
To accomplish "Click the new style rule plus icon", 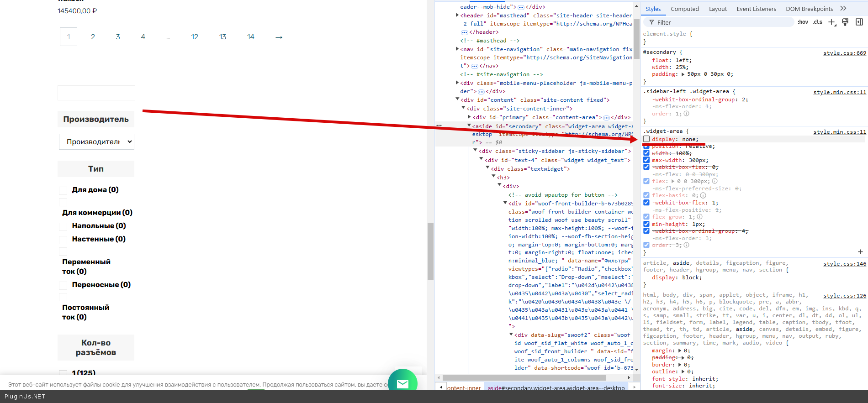I will pos(831,22).
